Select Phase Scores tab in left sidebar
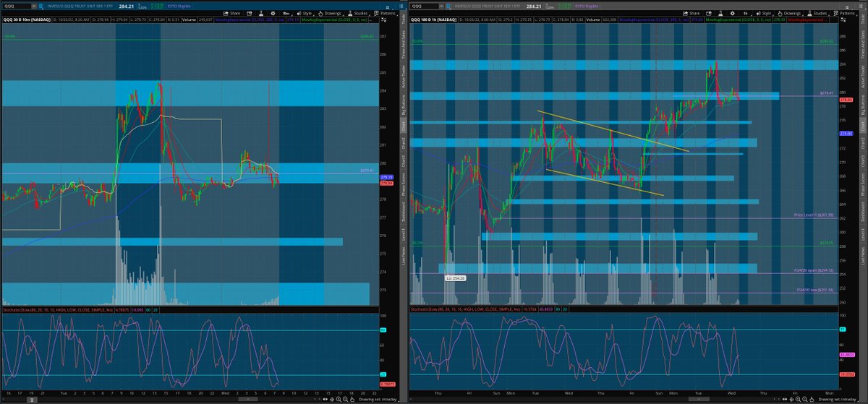The width and height of the screenshot is (868, 404). coord(402,185)
